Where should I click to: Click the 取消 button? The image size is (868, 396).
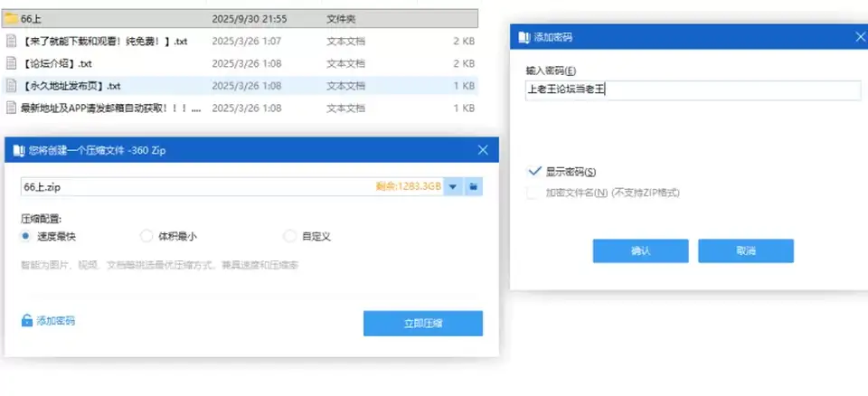tap(746, 251)
